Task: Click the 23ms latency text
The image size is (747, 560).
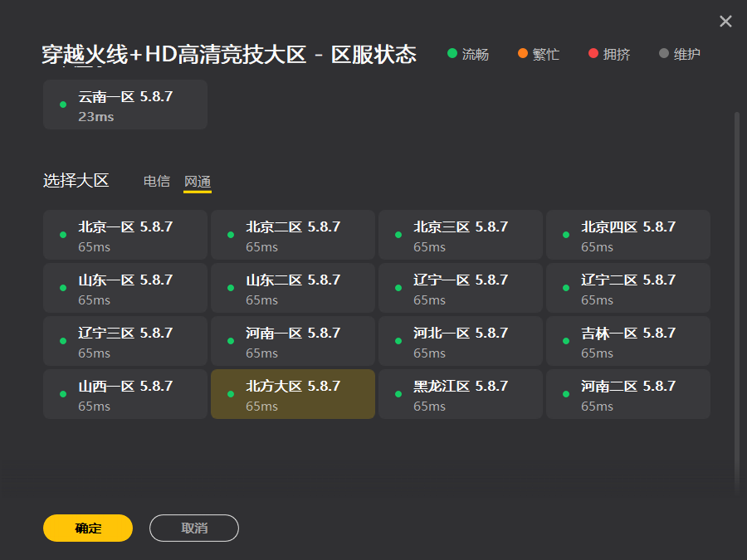Action: pyautogui.click(x=95, y=117)
